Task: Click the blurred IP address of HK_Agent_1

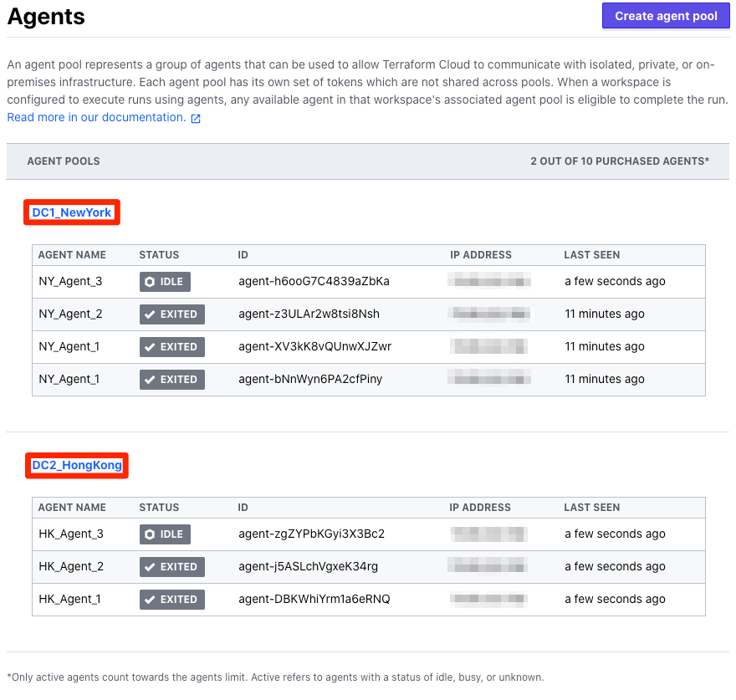Action: pyautogui.click(x=488, y=599)
